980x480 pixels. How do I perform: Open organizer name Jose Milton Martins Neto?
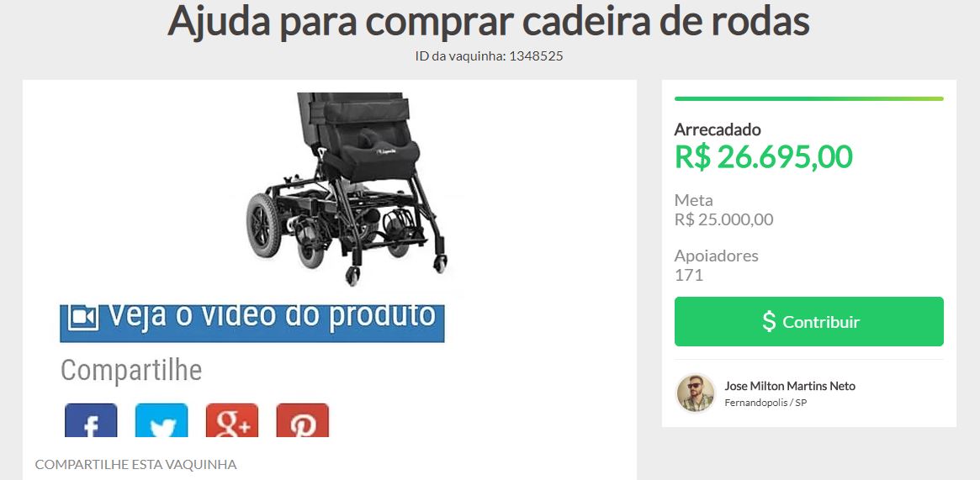789,386
